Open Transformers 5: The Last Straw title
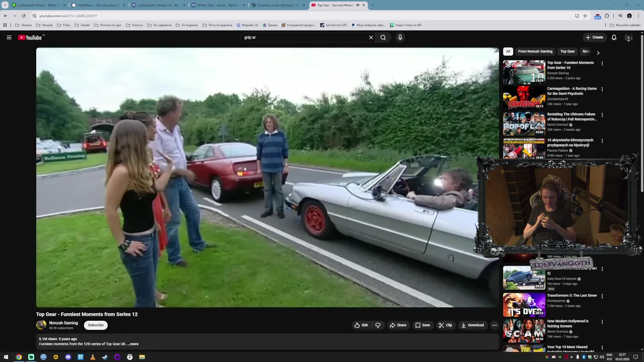The width and height of the screenshot is (644, 362). click(572, 296)
